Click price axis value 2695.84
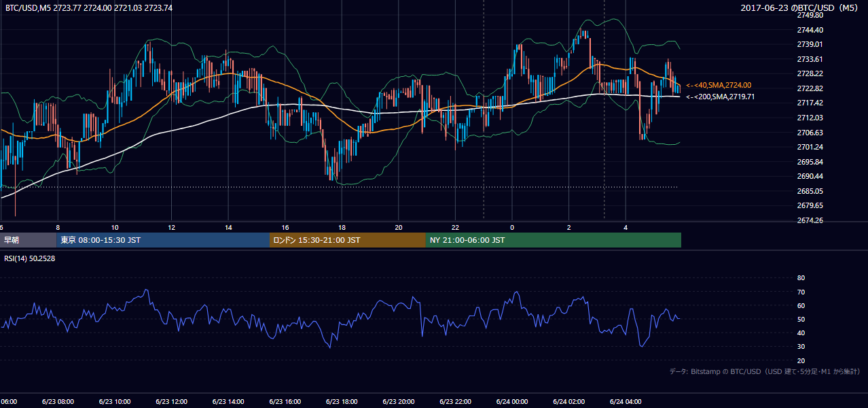 point(810,162)
